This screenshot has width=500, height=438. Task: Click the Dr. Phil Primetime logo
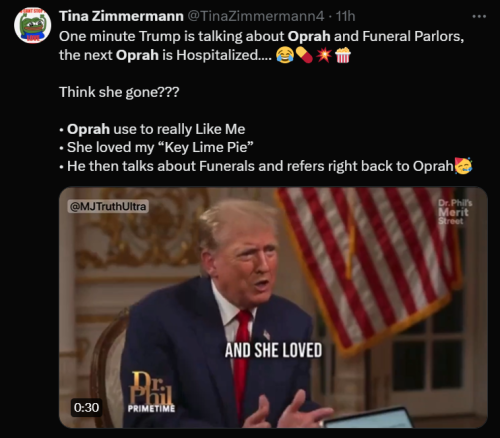pos(151,392)
